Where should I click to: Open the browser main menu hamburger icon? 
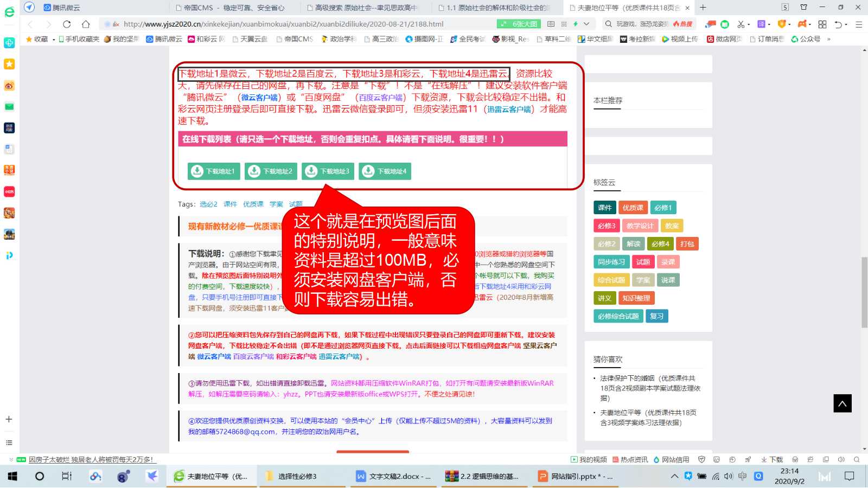click(859, 24)
